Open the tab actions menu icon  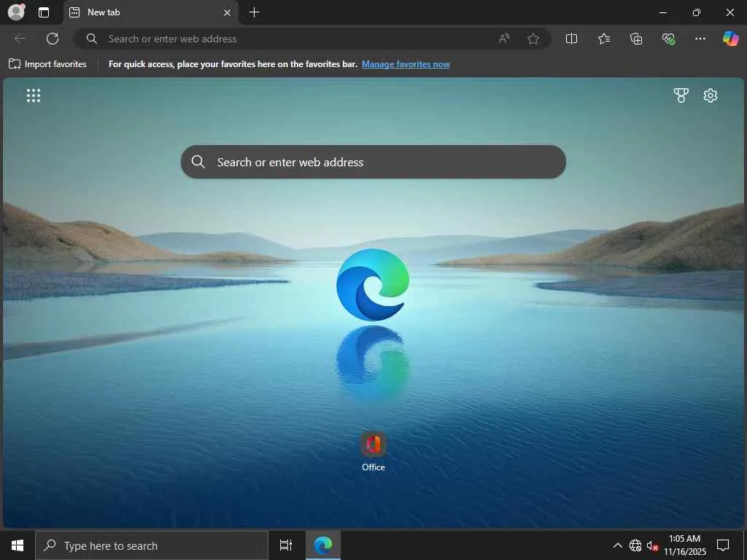44,12
